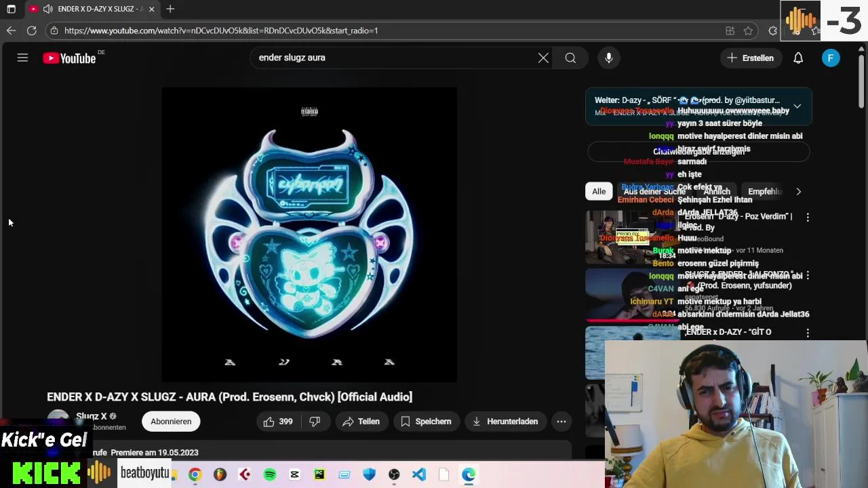Open OBS Studio from the taskbar
This screenshot has width=868, height=488.
click(x=394, y=474)
